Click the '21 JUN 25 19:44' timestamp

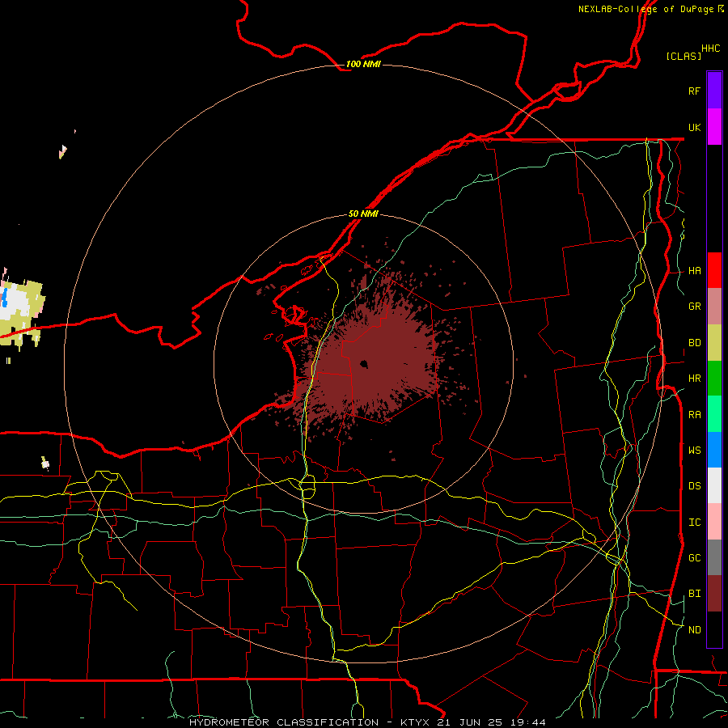pos(492,722)
